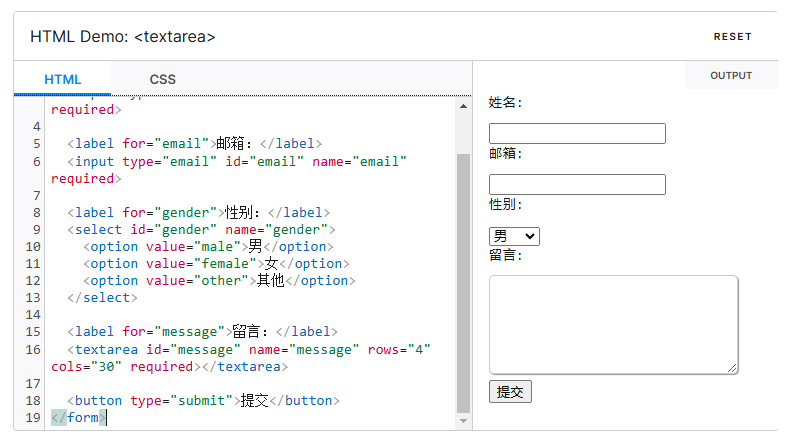Focus the 姓名 name text input
Screen dimensions: 794x442
pos(577,133)
